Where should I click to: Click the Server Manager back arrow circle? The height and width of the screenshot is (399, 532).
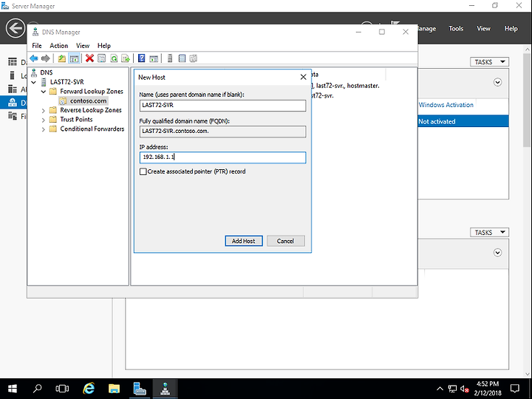(16, 28)
